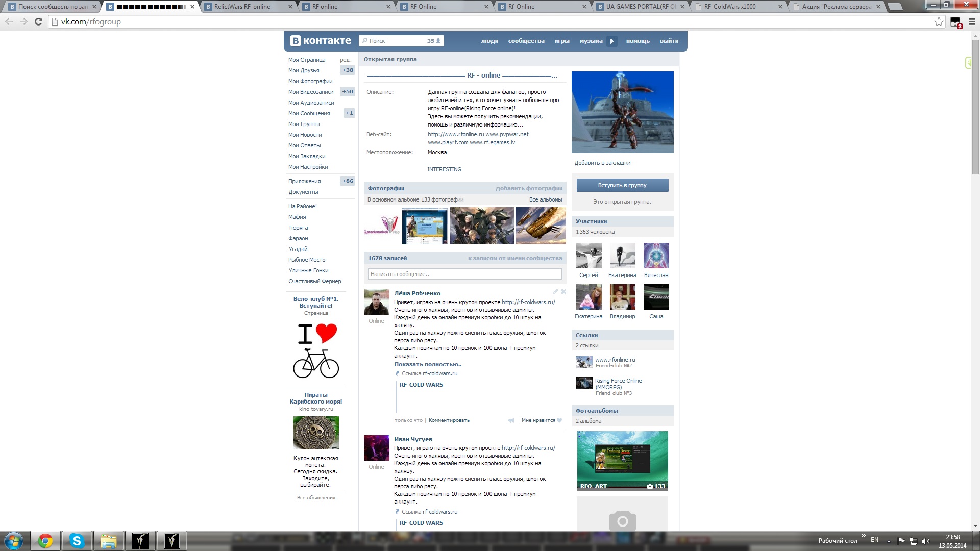The image size is (980, 551).
Task: Open the Chrome menu hamburger icon
Action: [972, 22]
